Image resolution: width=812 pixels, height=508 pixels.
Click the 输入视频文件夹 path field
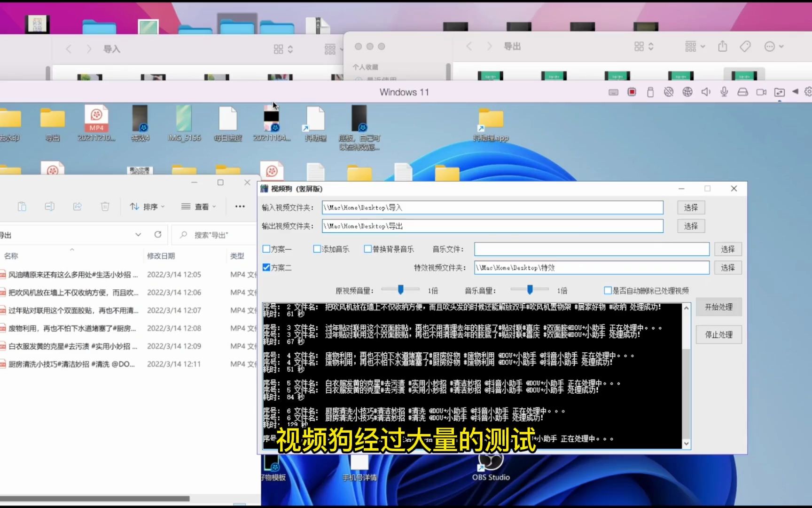tap(492, 207)
